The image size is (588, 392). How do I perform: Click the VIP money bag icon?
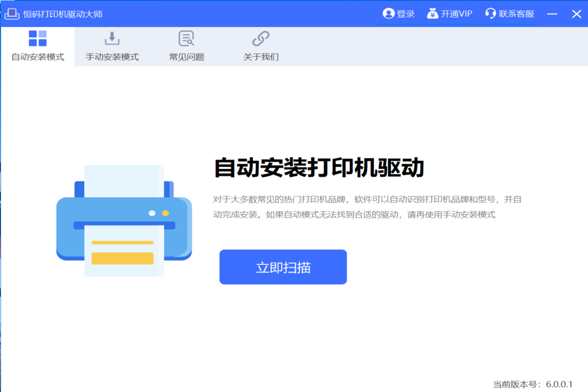(432, 14)
